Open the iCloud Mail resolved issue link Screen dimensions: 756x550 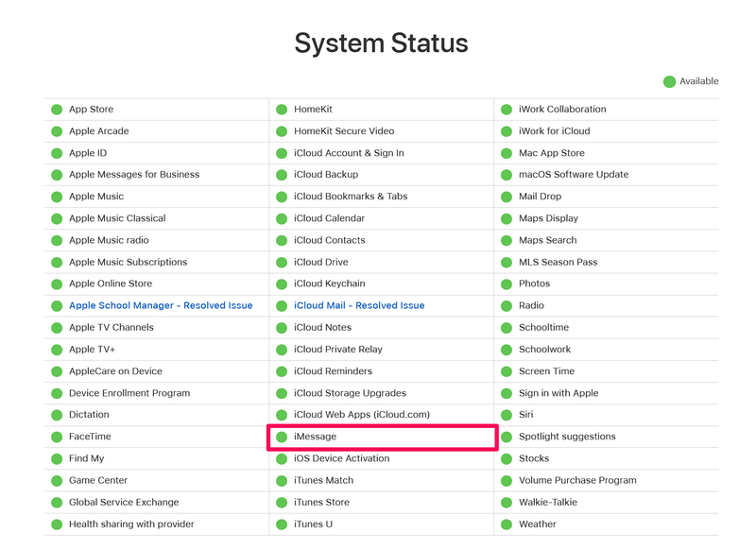359,306
